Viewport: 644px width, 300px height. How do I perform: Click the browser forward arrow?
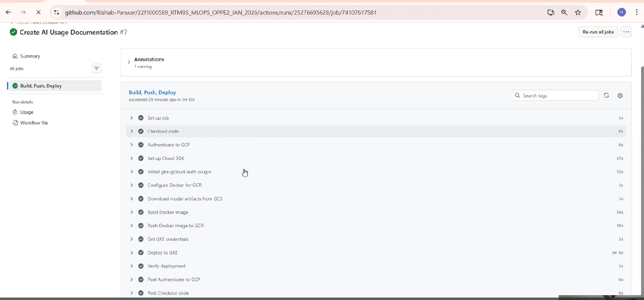[x=23, y=12]
